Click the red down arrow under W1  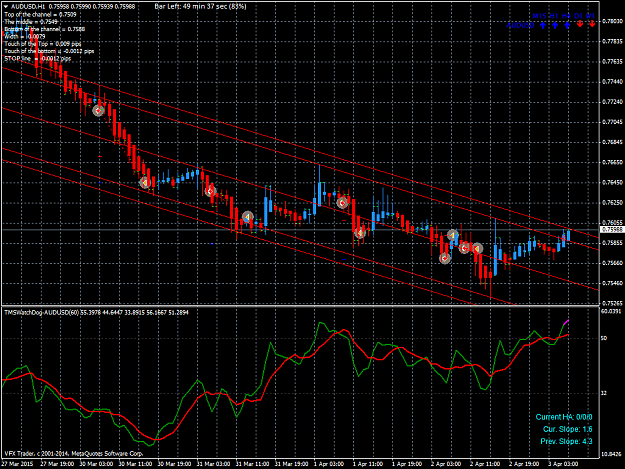[x=592, y=24]
